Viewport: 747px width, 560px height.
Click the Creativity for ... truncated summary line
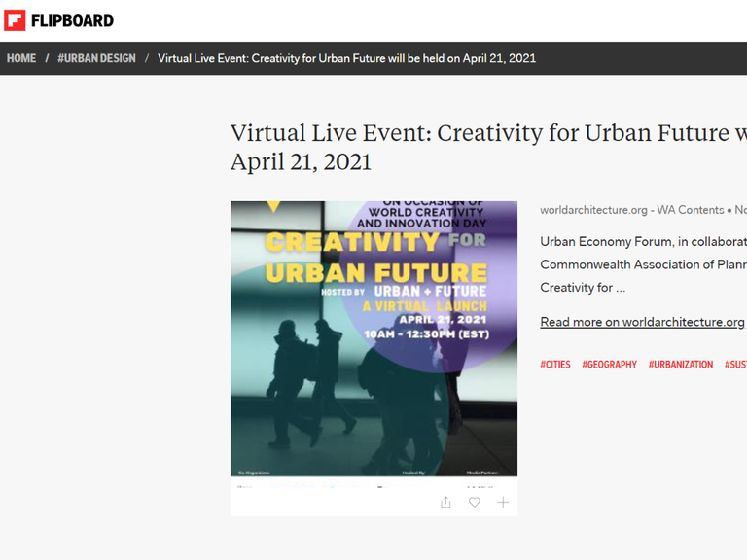point(583,288)
